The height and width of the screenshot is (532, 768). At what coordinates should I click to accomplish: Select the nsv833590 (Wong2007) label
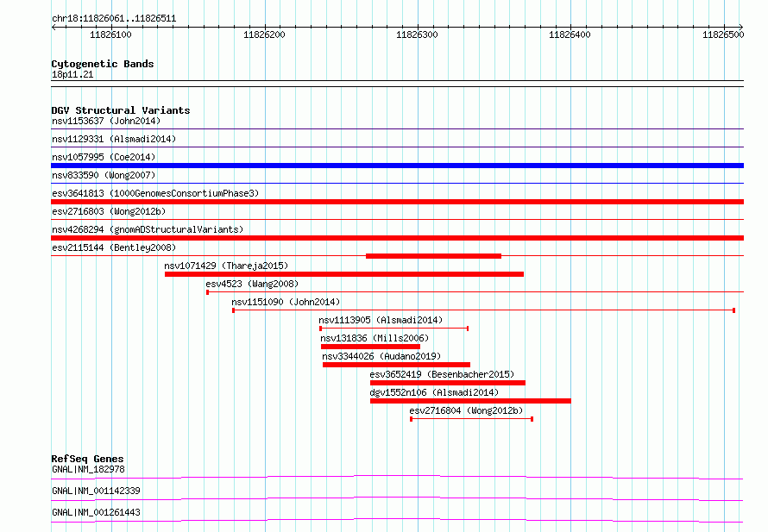click(104, 175)
